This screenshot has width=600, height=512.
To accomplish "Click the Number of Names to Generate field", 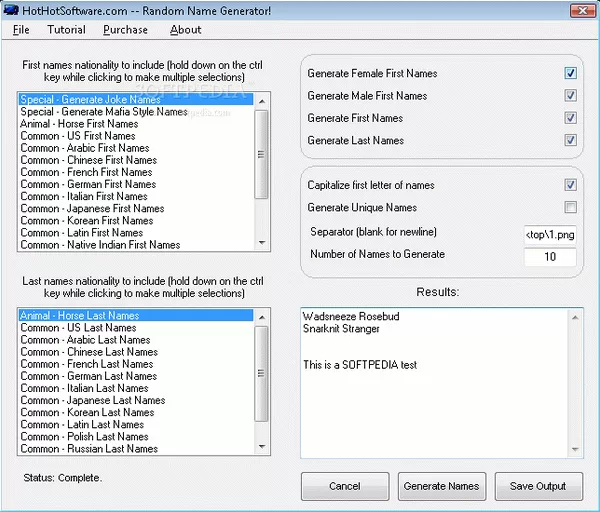I will click(x=549, y=257).
